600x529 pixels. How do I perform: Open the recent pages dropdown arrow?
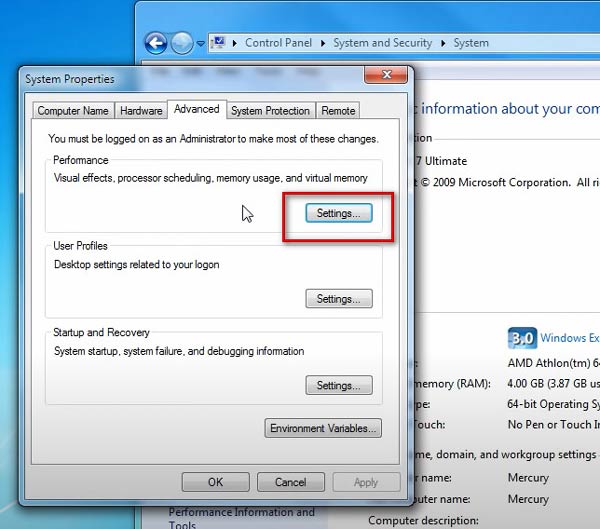pyautogui.click(x=201, y=44)
